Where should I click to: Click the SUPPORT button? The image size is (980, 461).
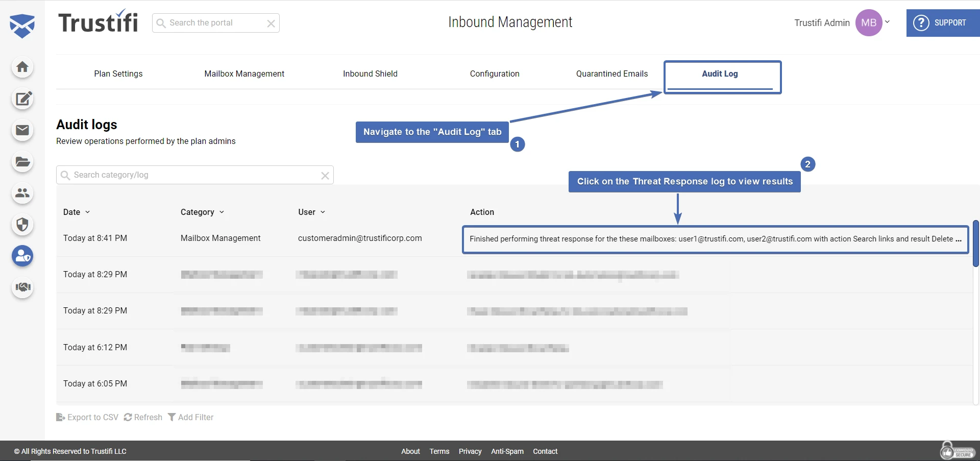(x=942, y=22)
